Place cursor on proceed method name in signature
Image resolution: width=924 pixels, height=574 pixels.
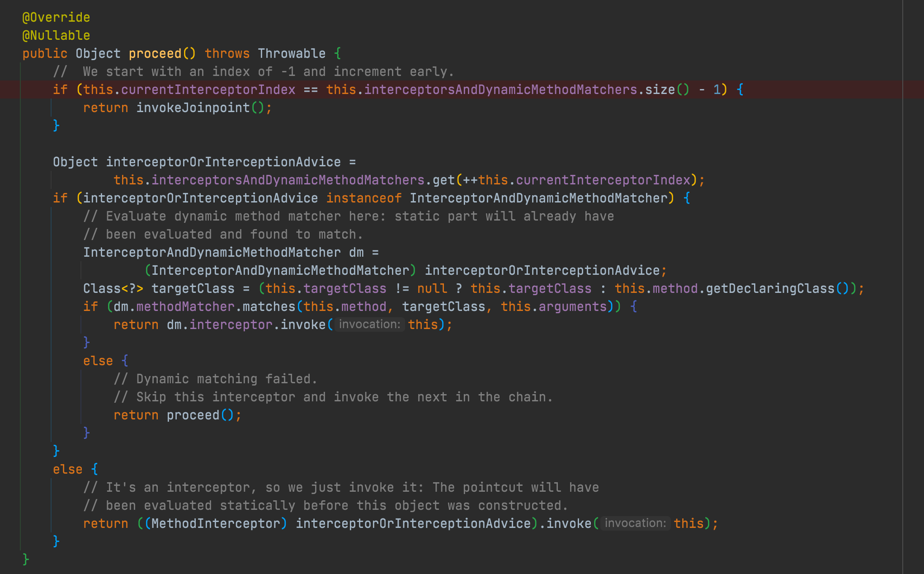155,54
